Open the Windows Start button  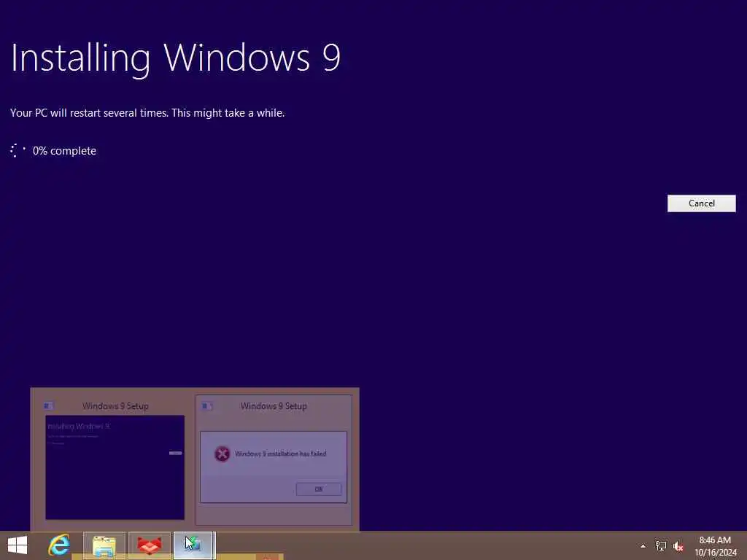coord(18,545)
